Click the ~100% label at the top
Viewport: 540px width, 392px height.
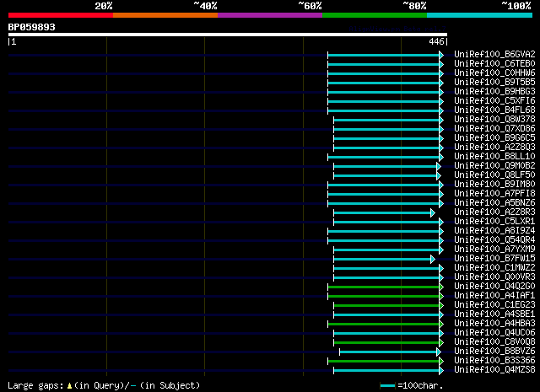(x=516, y=6)
